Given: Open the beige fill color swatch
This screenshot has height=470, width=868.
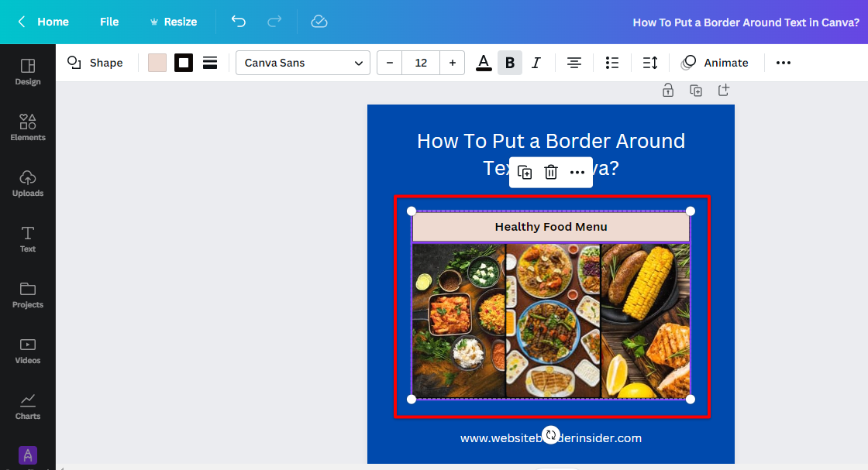Looking at the screenshot, I should point(157,63).
